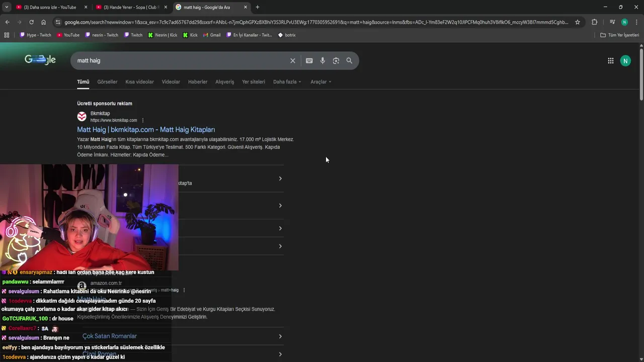Submit search with magnifier icon
This screenshot has height=362, width=644.
(349, 61)
